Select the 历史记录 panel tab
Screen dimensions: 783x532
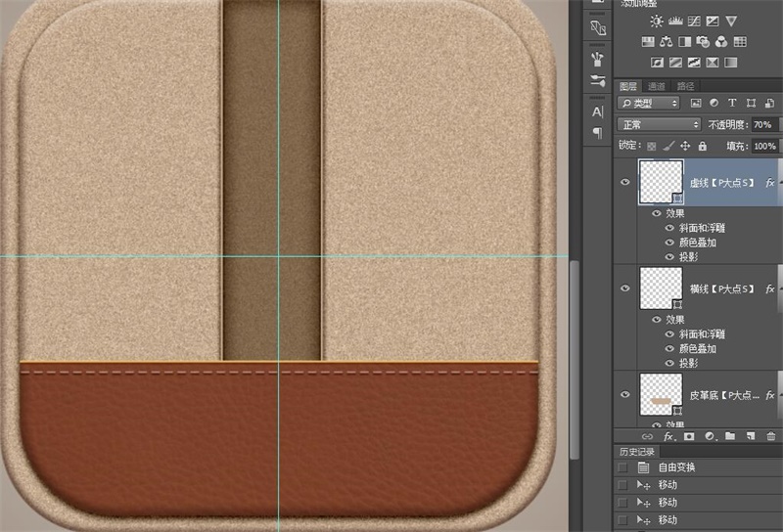637,452
